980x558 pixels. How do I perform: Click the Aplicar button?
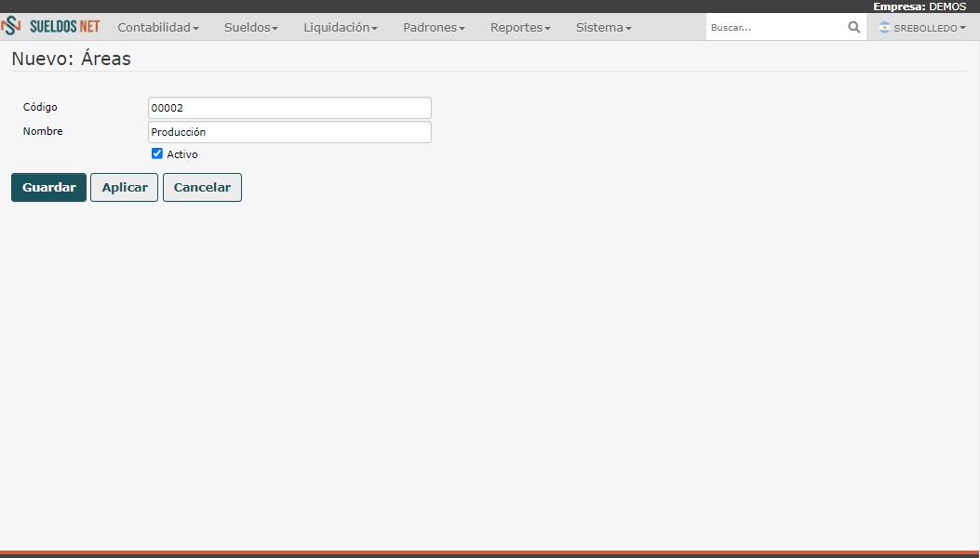click(125, 188)
